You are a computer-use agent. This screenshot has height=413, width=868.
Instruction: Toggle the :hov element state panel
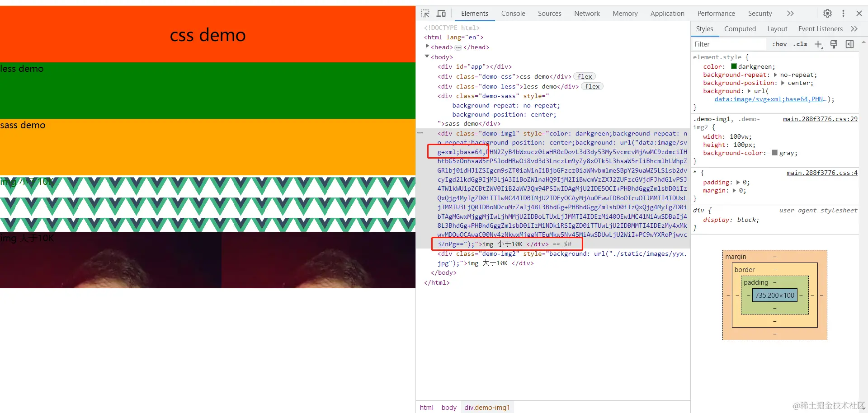pos(779,44)
